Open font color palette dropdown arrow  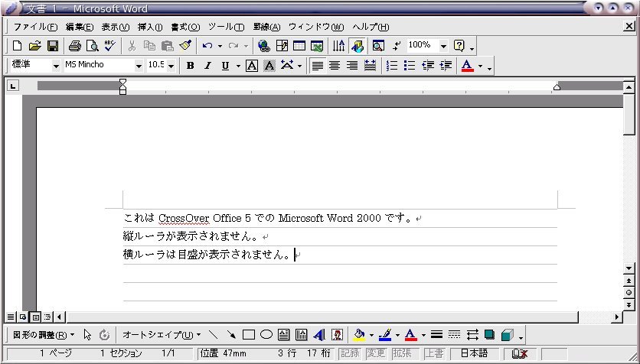click(481, 66)
